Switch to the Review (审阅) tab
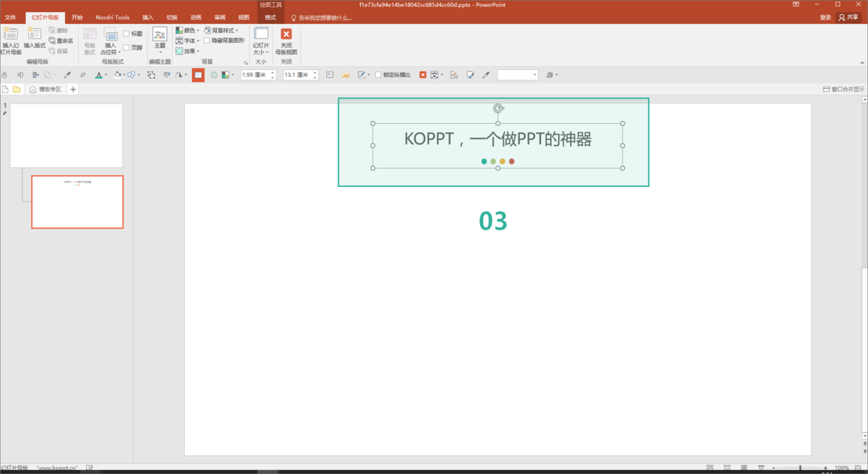The width and height of the screenshot is (868, 474). (x=220, y=18)
